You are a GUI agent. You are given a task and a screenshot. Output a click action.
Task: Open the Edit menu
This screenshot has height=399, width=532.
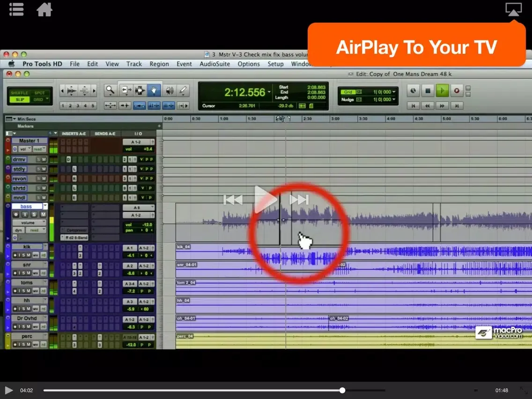(92, 64)
